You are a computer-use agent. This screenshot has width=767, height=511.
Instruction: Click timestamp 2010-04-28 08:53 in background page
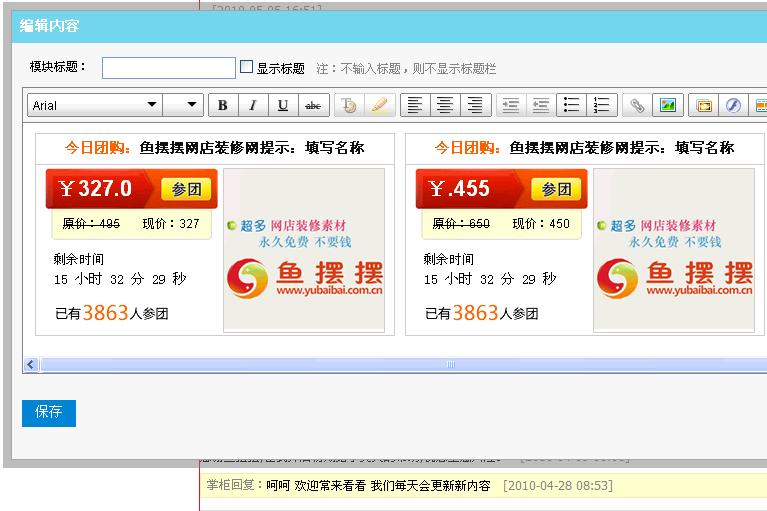click(558, 486)
